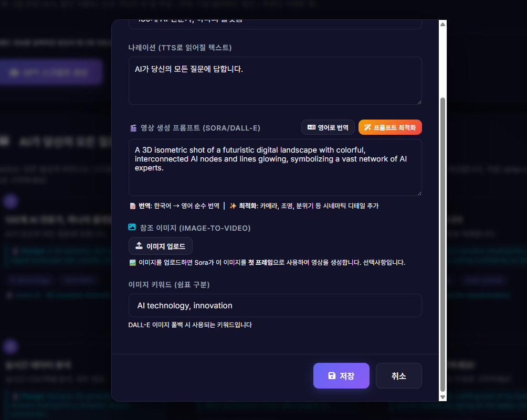This screenshot has height=420, width=527.
Task: Click the language icon in 영어로 번역
Action: 312,127
